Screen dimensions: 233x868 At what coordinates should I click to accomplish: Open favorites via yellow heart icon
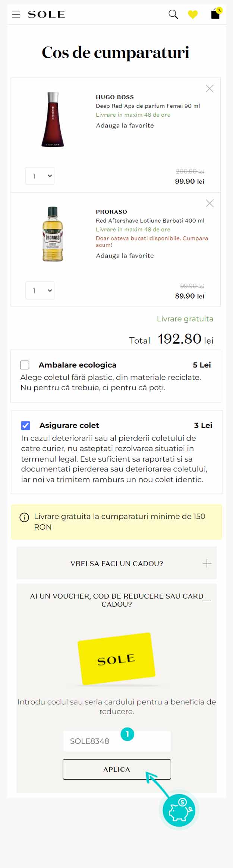coord(193,15)
